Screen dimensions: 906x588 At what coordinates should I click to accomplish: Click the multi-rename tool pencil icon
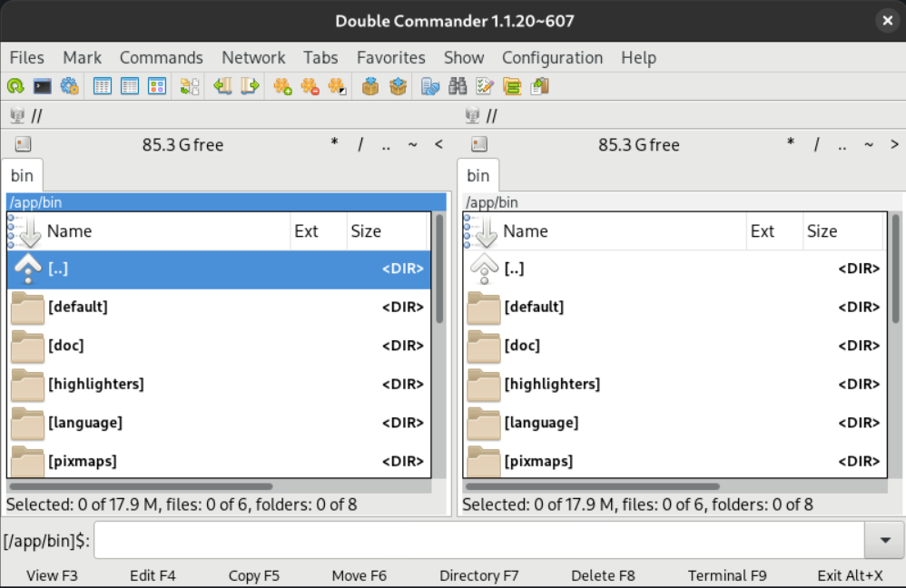pyautogui.click(x=485, y=87)
